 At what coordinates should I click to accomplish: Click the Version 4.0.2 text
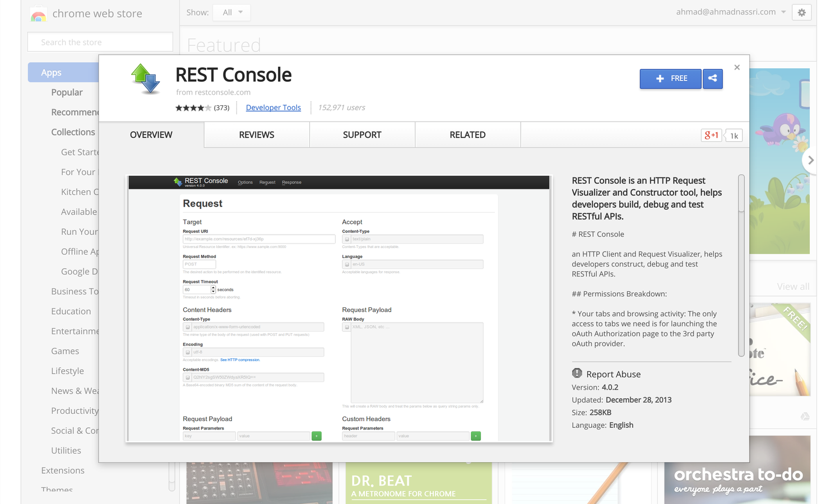595,388
